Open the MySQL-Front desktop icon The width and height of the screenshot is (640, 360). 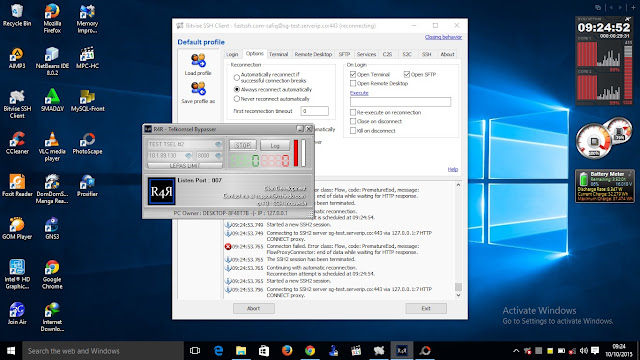(x=87, y=100)
